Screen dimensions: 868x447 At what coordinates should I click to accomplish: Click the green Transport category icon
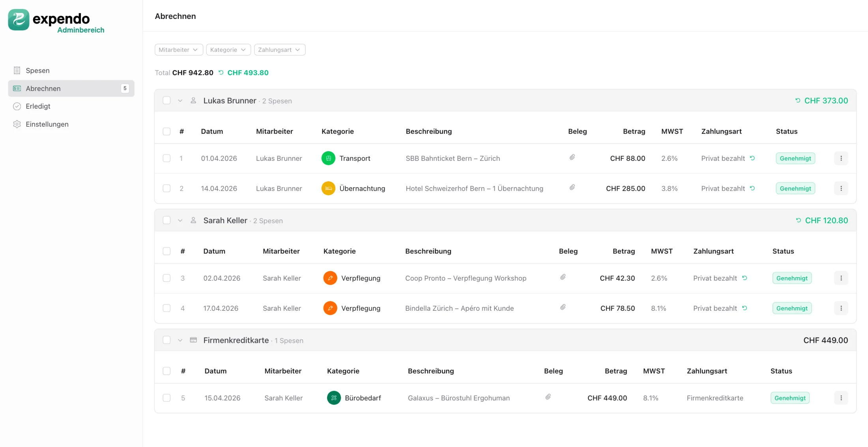click(x=328, y=158)
